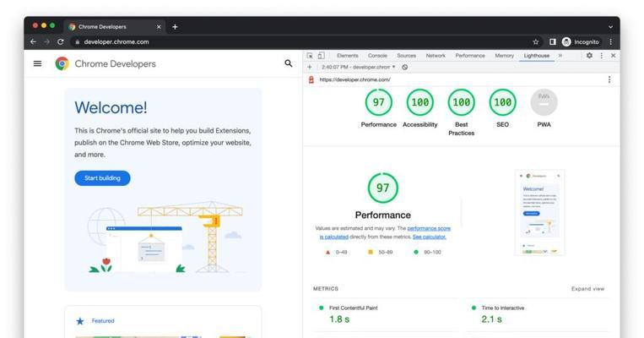Click the SEO 100 gauge
Image resolution: width=644 pixels, height=338 pixels.
pos(503,102)
